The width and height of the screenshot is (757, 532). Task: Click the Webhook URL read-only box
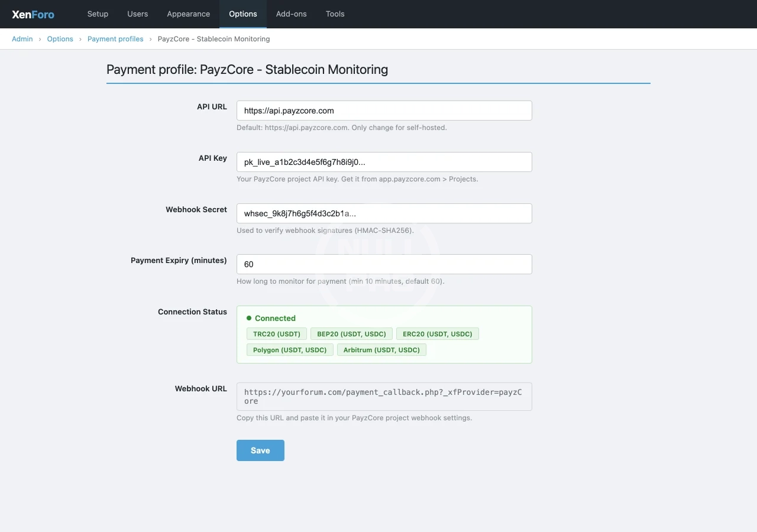[x=384, y=397]
